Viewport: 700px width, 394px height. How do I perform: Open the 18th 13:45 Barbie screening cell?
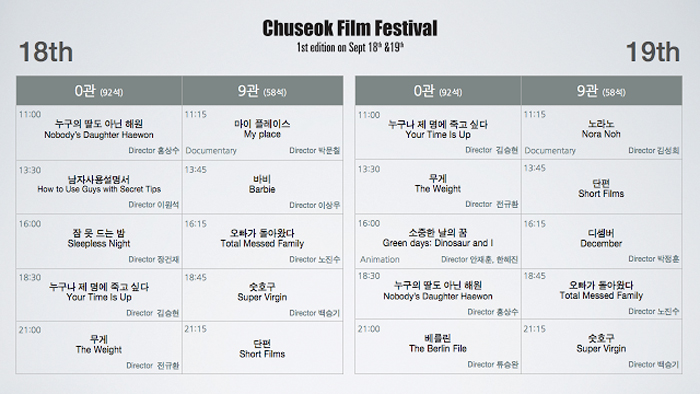click(262, 187)
